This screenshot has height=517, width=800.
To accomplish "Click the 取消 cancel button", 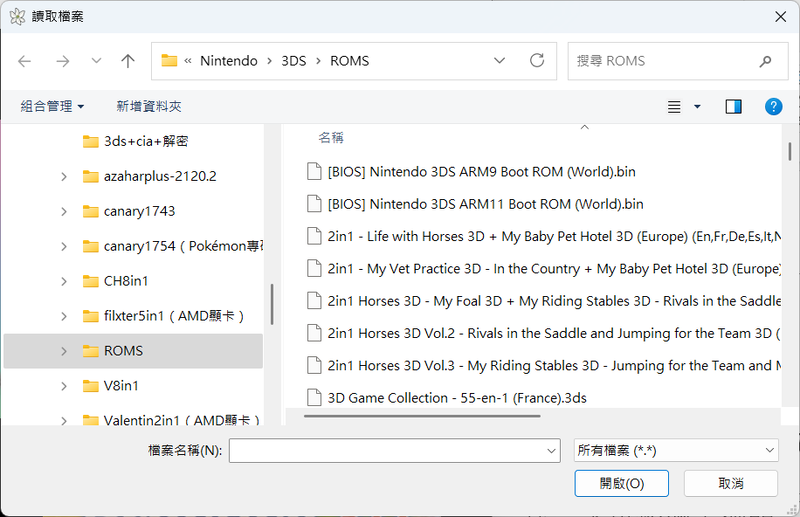I will click(731, 483).
